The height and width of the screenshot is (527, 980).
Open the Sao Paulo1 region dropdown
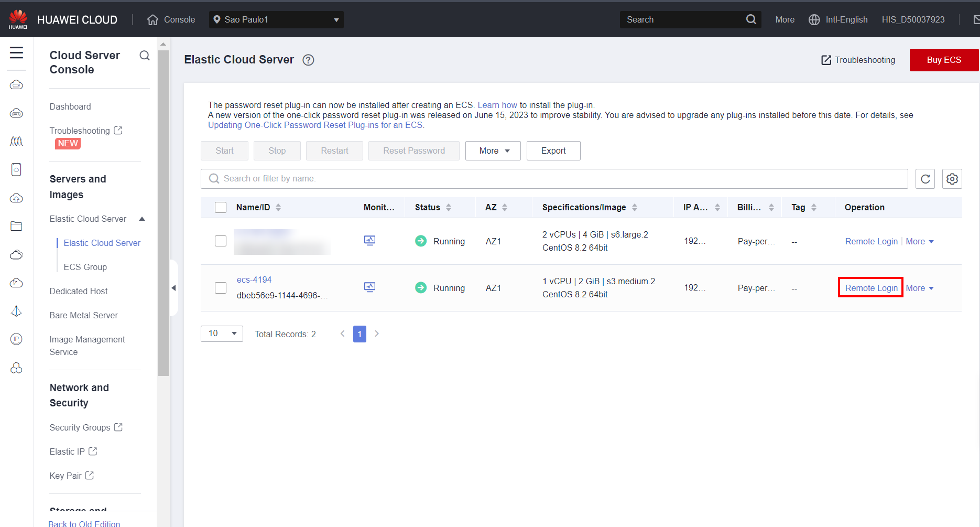pyautogui.click(x=276, y=19)
